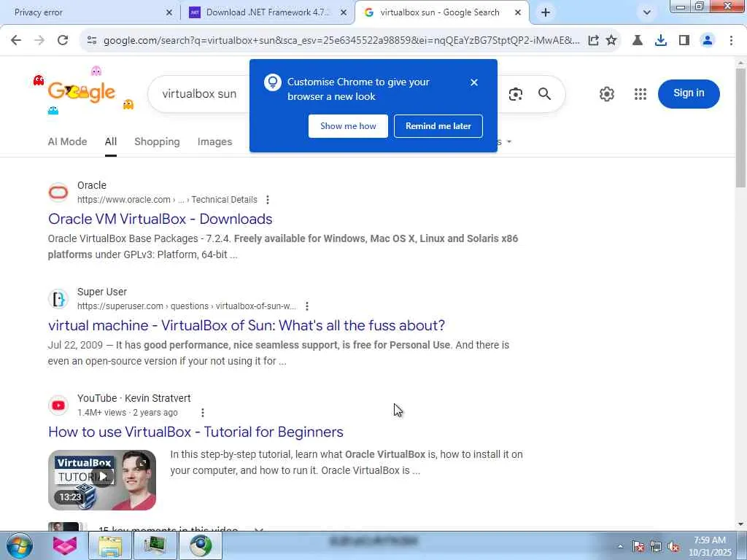Play the VirtualBox tutorial video thumbnail

click(102, 480)
